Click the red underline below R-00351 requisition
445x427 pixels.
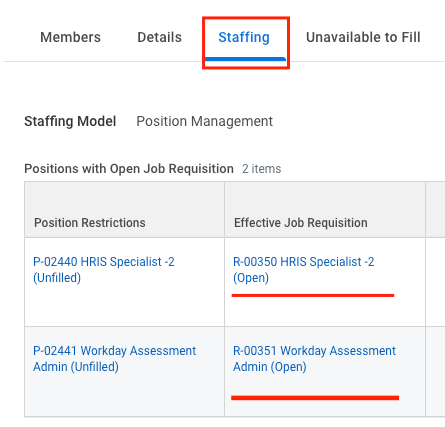pyautogui.click(x=315, y=397)
